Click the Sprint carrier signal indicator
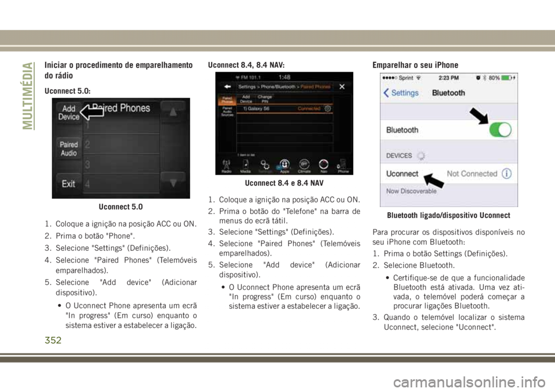This screenshot has width=555, height=392. coord(398,78)
